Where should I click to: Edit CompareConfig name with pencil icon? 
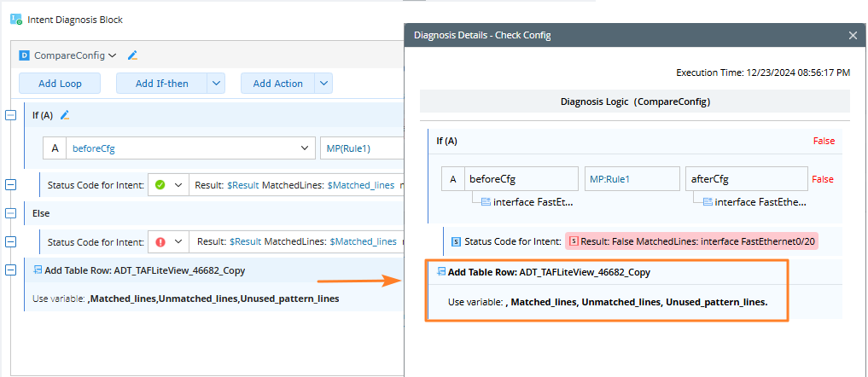click(x=132, y=55)
